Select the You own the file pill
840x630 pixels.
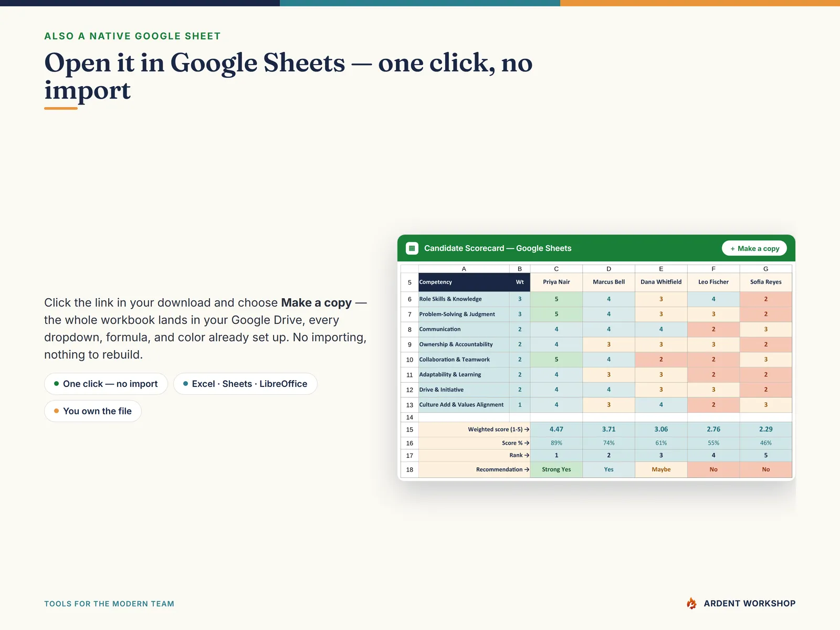pos(93,411)
